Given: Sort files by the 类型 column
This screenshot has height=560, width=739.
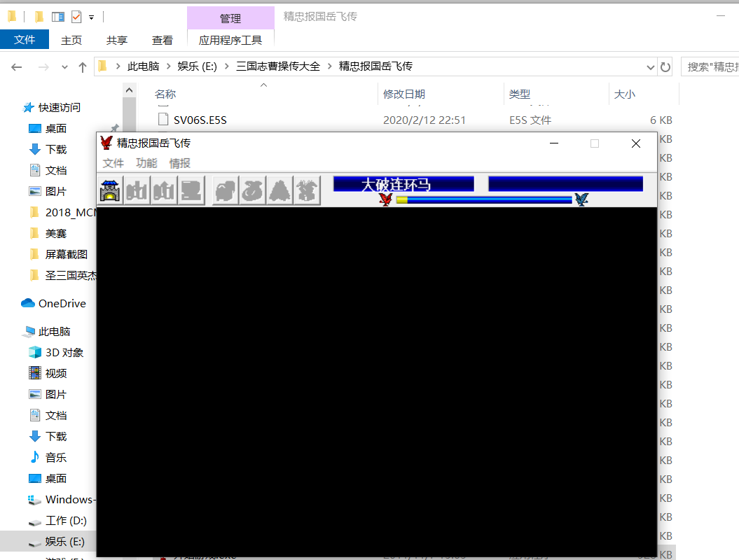Looking at the screenshot, I should (519, 94).
